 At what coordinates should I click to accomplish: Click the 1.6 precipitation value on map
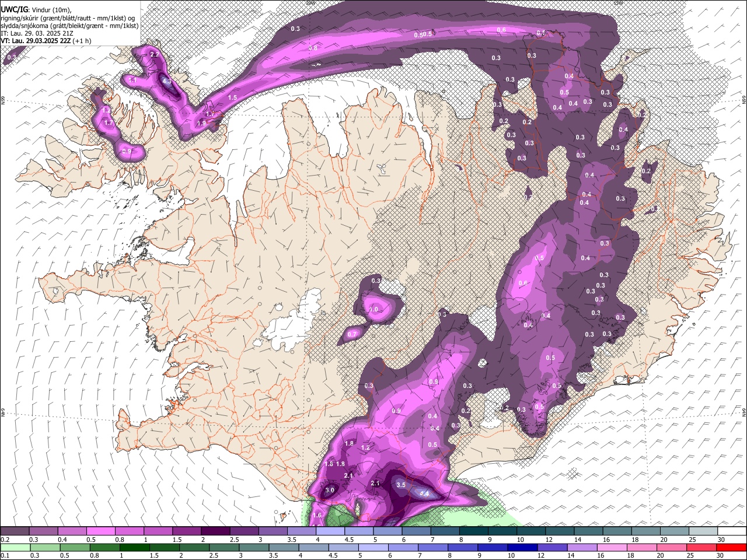[317, 516]
